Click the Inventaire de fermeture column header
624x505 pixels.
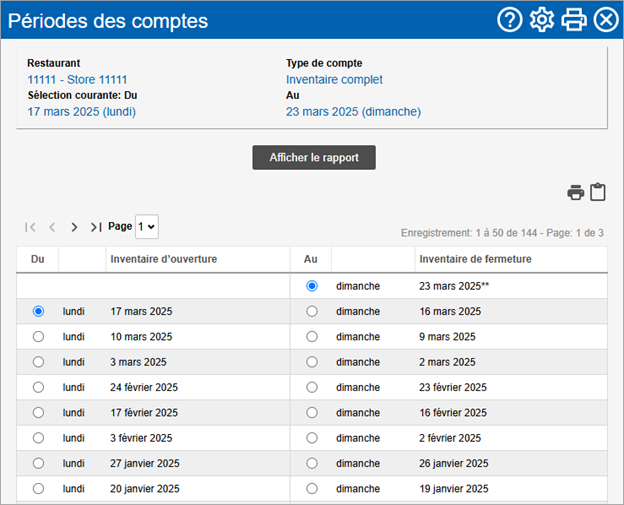click(475, 259)
